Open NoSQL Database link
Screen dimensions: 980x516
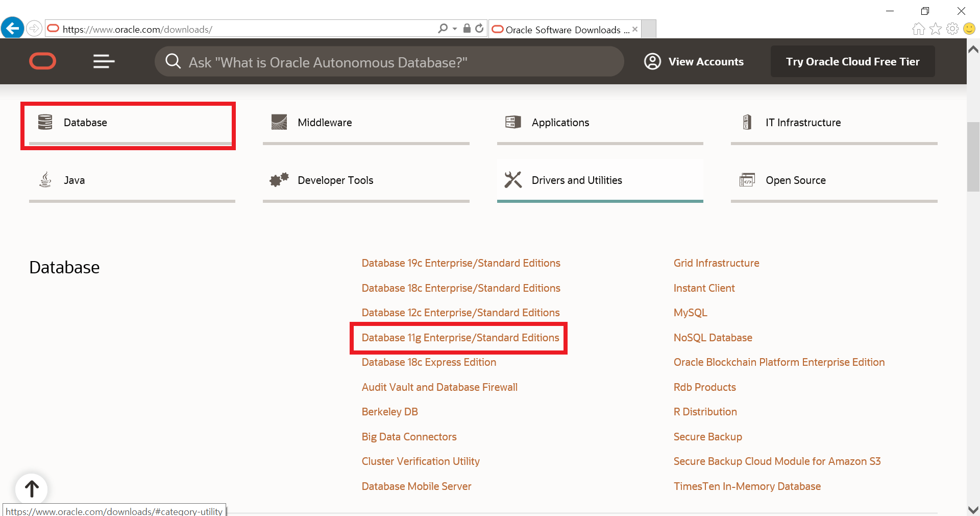coord(713,338)
